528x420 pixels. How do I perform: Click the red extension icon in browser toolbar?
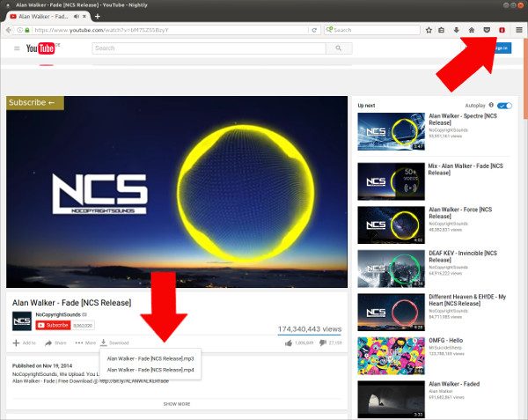pos(502,29)
